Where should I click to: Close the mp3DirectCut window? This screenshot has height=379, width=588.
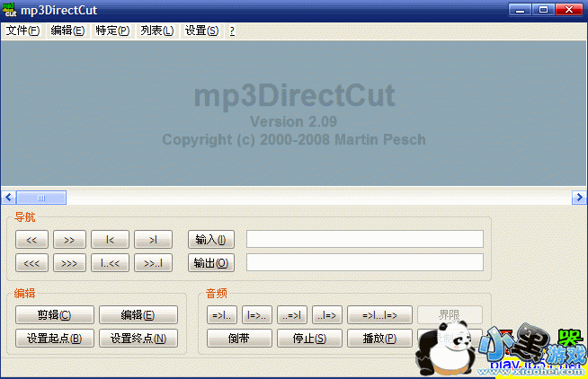(569, 10)
